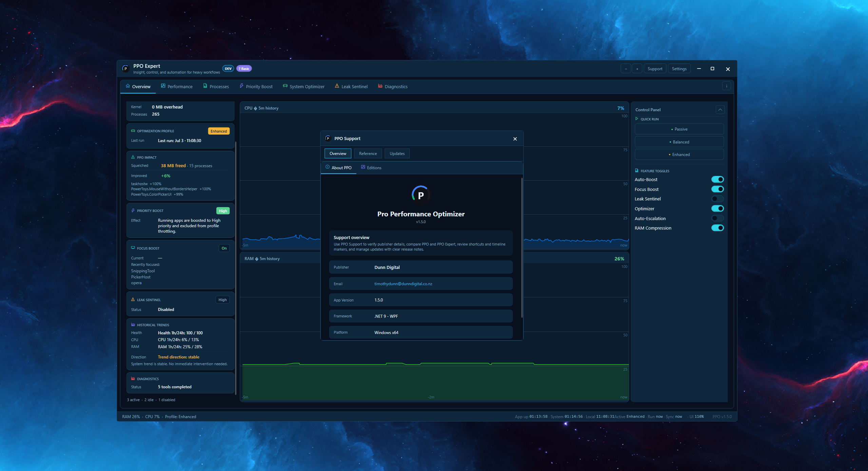
Task: Click 'UI 110%' in the status bar
Action: point(696,417)
